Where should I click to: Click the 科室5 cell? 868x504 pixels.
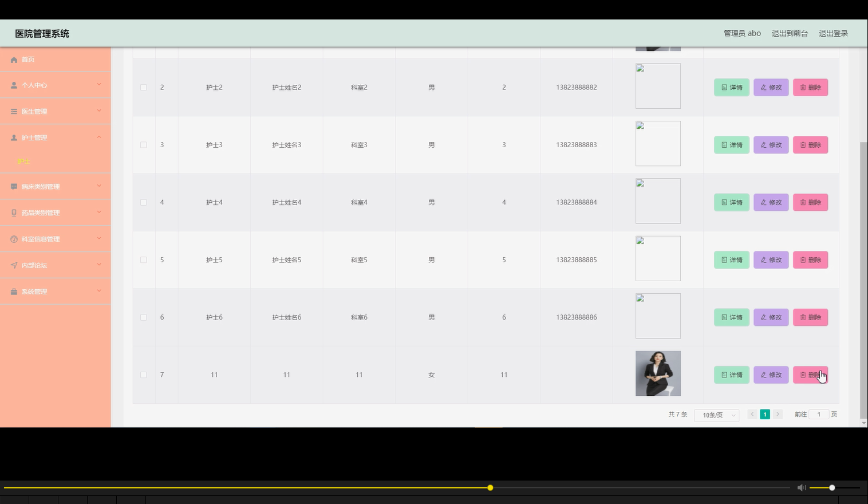point(359,260)
